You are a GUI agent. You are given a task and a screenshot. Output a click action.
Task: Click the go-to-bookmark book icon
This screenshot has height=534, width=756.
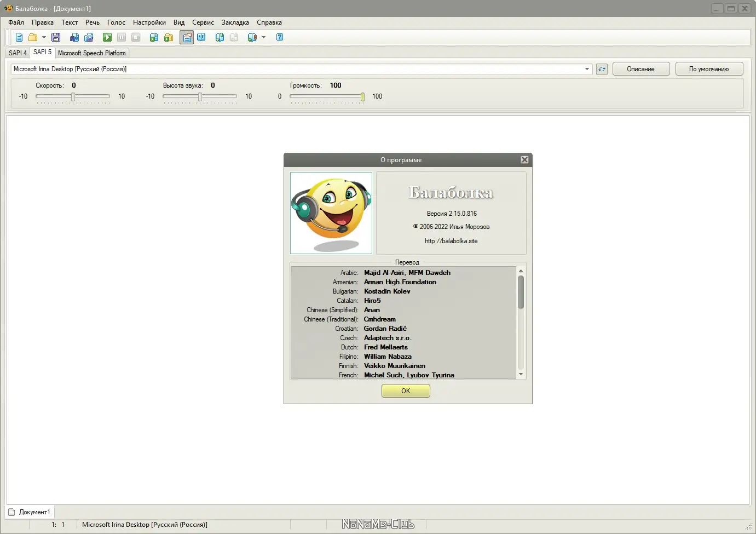pyautogui.click(x=252, y=37)
